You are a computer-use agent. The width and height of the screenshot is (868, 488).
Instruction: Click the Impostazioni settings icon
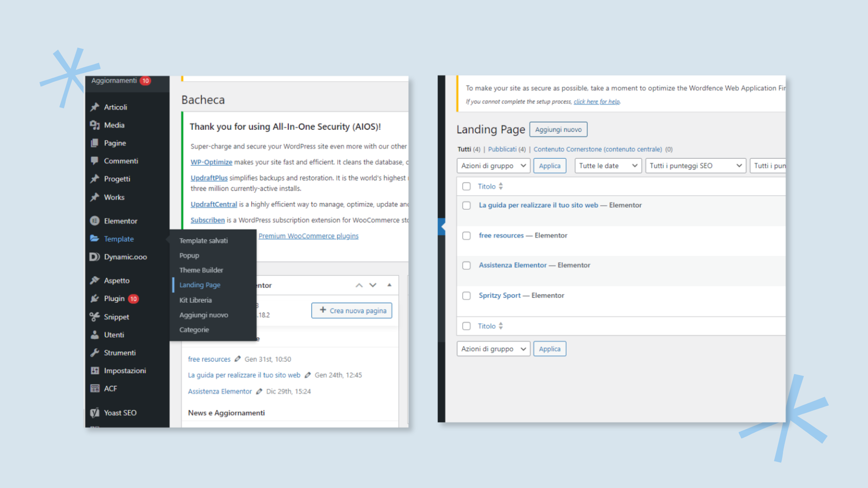[x=94, y=371]
